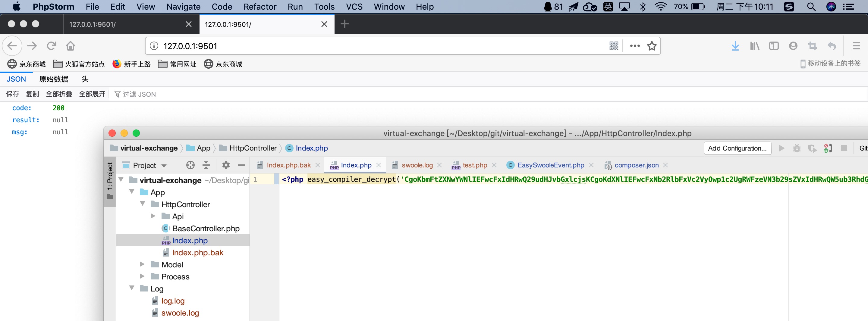Click the QR code icon in address bar
The image size is (868, 321).
pos(614,46)
